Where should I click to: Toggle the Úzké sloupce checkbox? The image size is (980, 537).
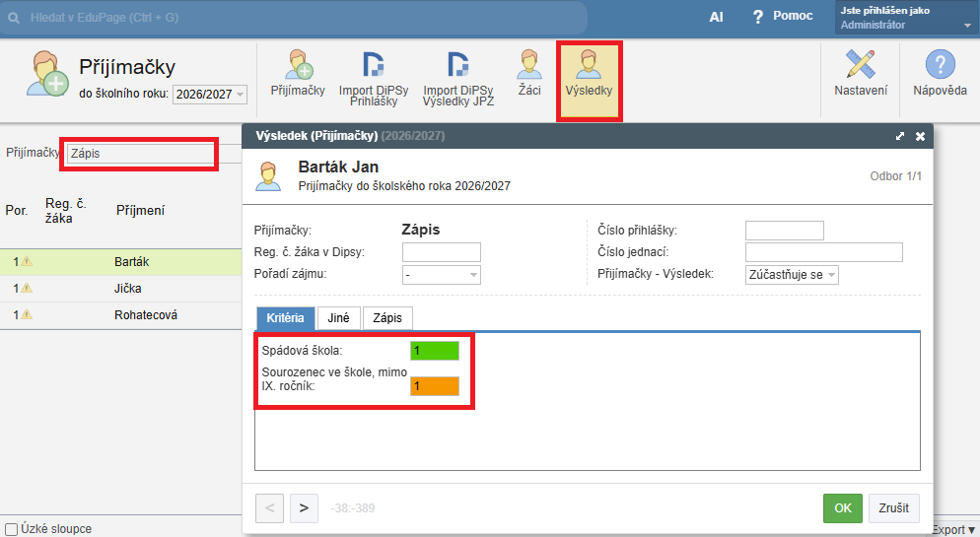pyautogui.click(x=11, y=529)
